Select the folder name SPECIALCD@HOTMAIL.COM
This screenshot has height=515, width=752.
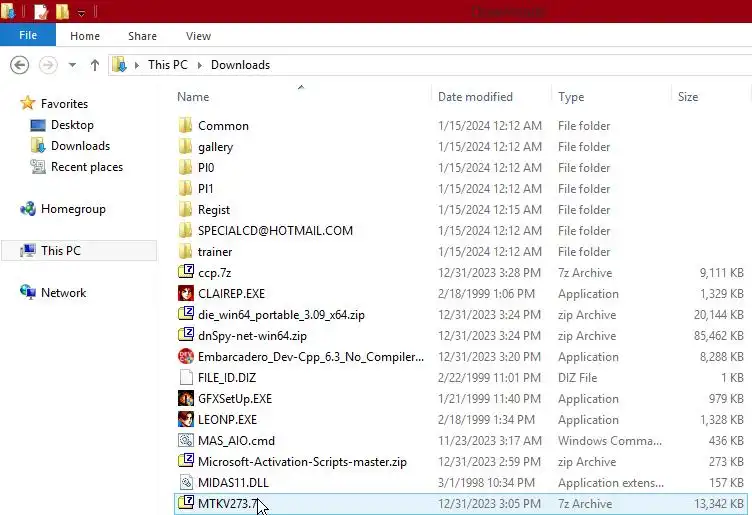275,231
